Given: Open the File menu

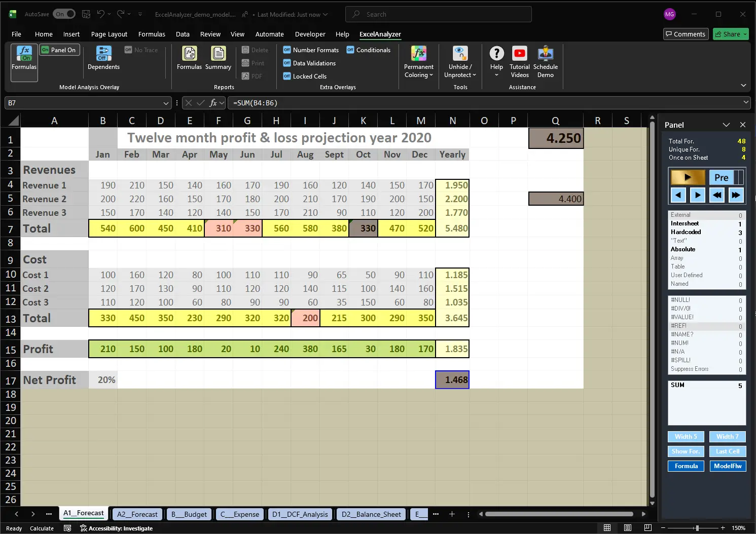Looking at the screenshot, I should (16, 34).
